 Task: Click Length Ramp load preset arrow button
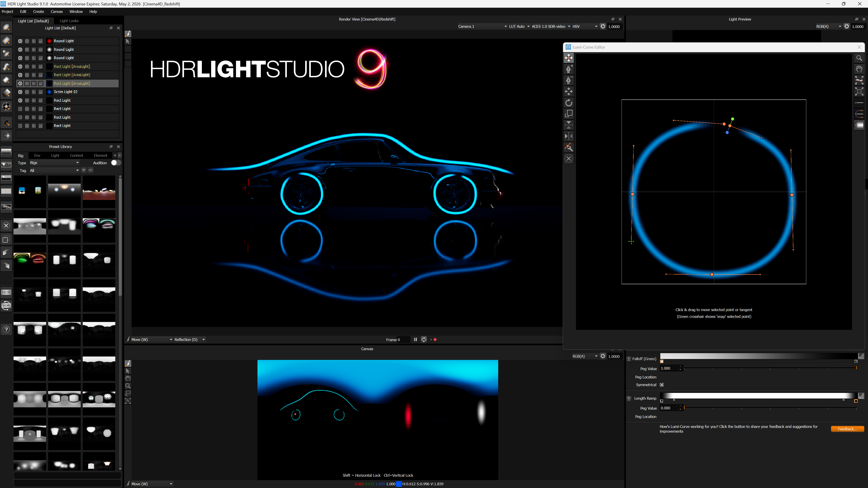629,398
